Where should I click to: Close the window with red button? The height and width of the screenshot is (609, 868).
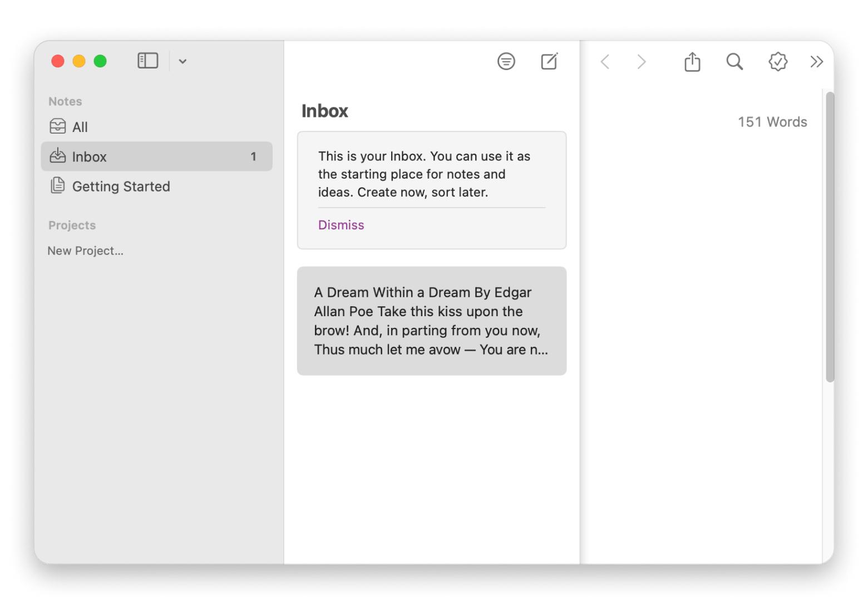pos(58,61)
